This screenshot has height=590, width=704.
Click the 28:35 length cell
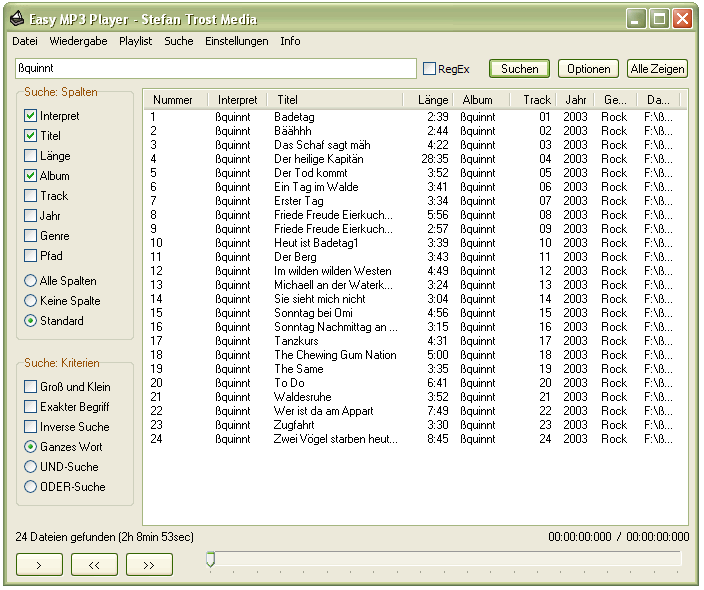pyautogui.click(x=435, y=159)
